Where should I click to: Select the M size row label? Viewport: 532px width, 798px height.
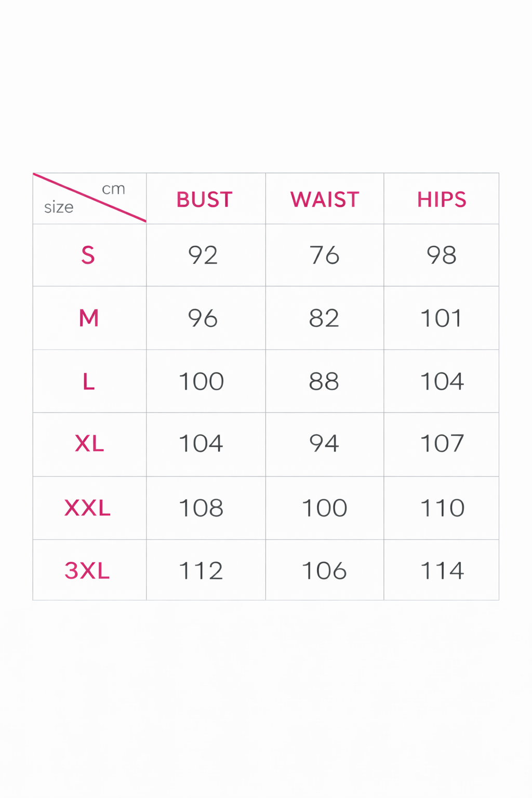[88, 318]
